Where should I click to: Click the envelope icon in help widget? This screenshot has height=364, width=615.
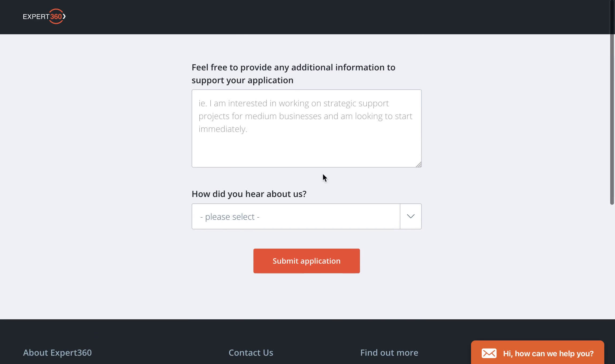click(x=489, y=353)
